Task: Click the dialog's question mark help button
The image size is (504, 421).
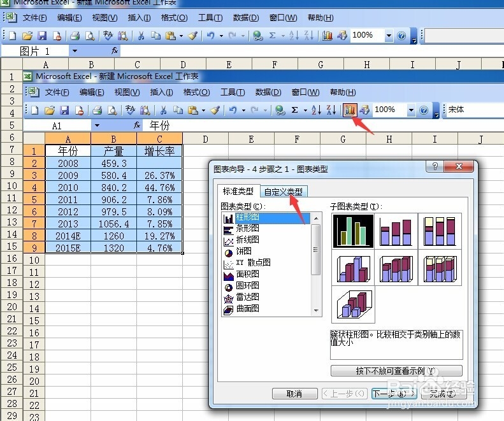Action: pos(435,166)
